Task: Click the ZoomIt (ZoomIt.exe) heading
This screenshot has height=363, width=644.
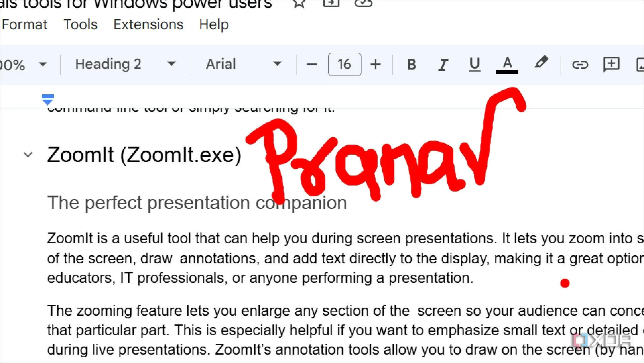Action: (144, 155)
